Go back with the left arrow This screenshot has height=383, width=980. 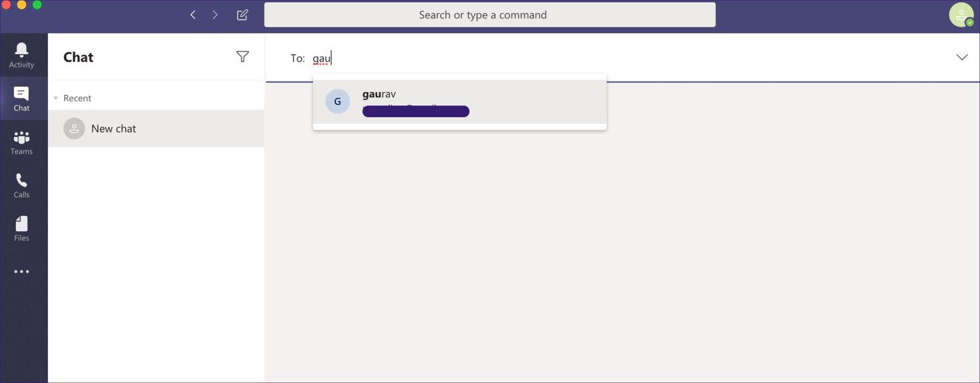(x=193, y=15)
